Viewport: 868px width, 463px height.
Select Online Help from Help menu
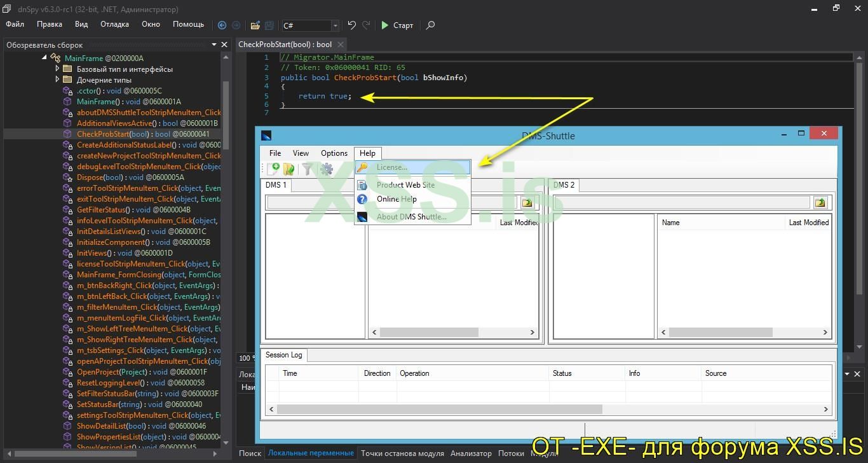coord(397,199)
